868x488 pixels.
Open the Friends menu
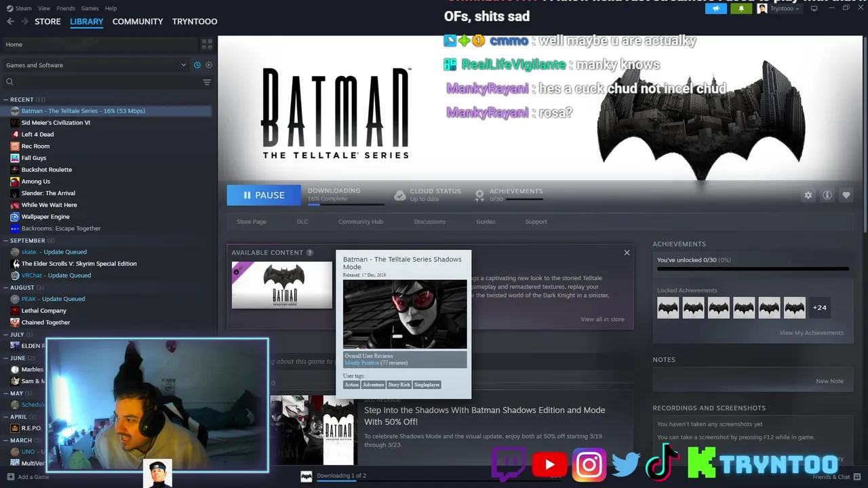(66, 8)
